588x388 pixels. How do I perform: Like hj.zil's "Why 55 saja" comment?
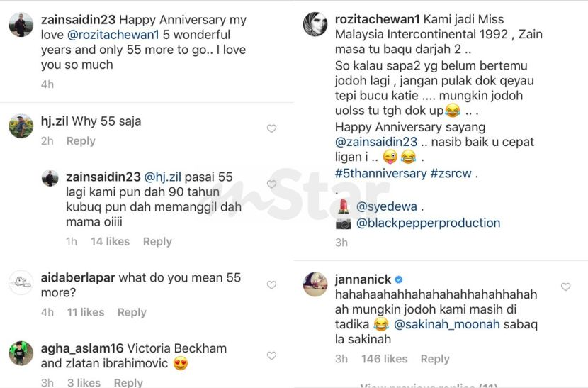point(271,128)
